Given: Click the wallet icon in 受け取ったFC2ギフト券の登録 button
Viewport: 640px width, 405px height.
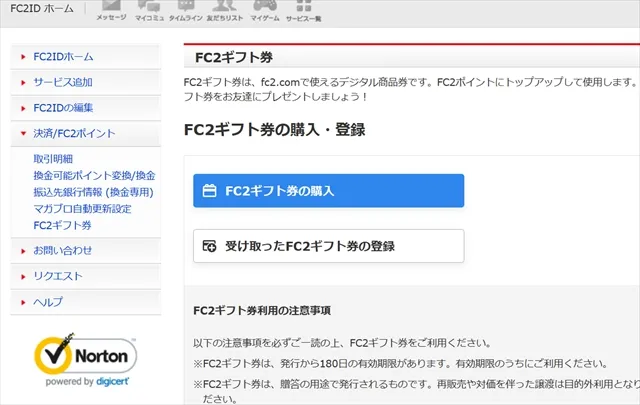Looking at the screenshot, I should (209, 246).
